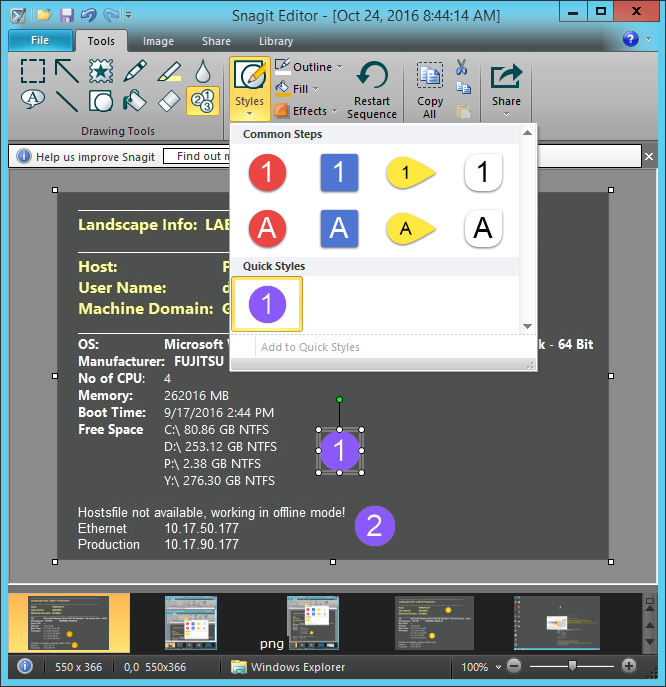This screenshot has width=666, height=687.
Task: Toggle the Step numbering tool
Action: 203,101
